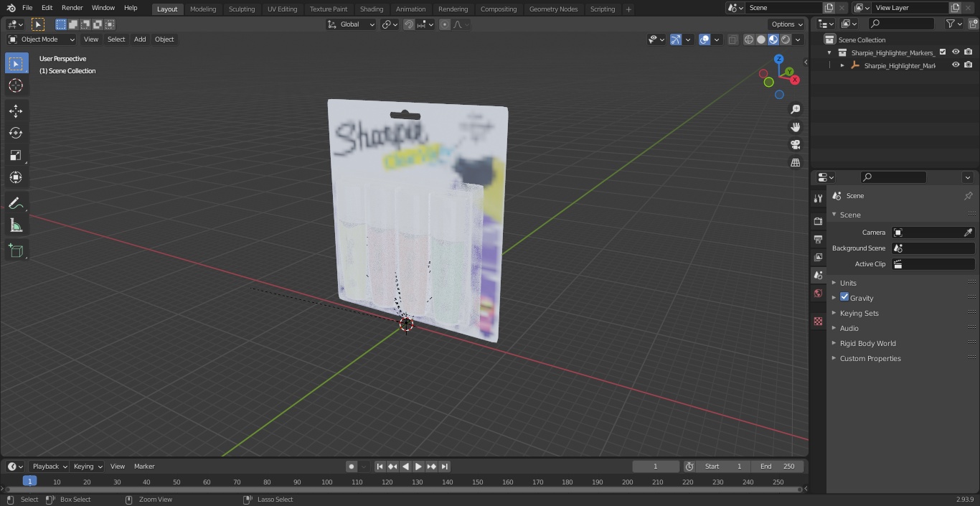Toggle show overlays button

tap(705, 39)
